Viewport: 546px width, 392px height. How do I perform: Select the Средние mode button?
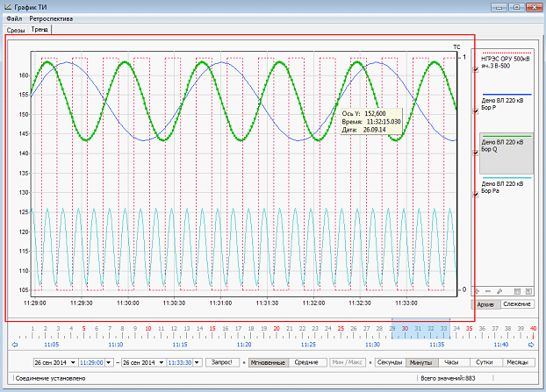pos(305,361)
